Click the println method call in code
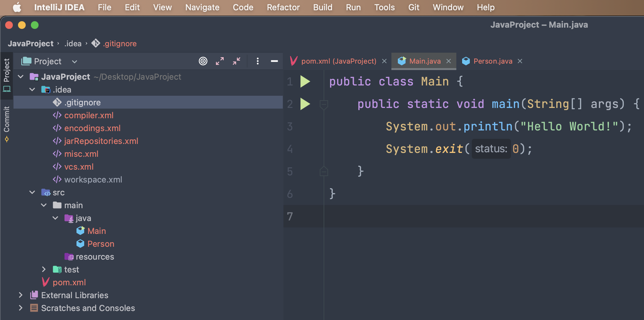644x320 pixels. [488, 127]
